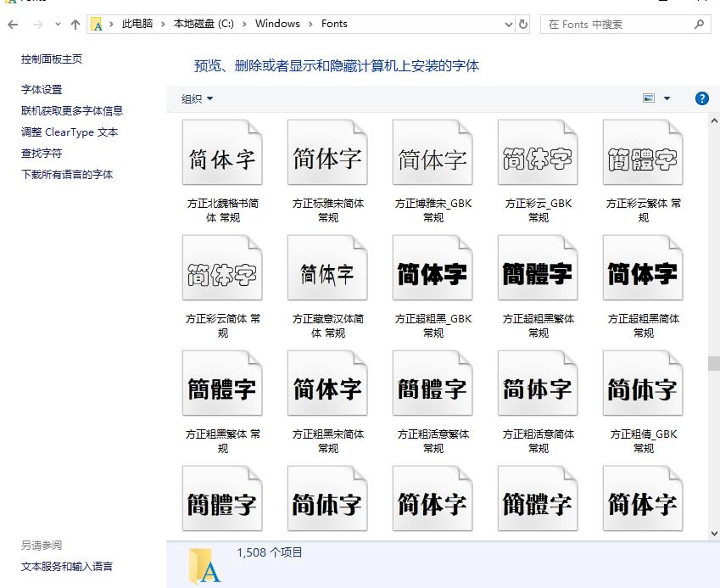Click the Fonts folder icon in address bar
Image resolution: width=720 pixels, height=588 pixels.
(97, 25)
